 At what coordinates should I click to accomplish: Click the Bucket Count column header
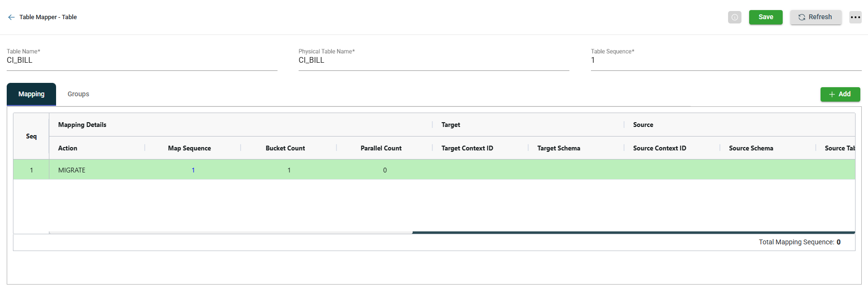pos(285,148)
